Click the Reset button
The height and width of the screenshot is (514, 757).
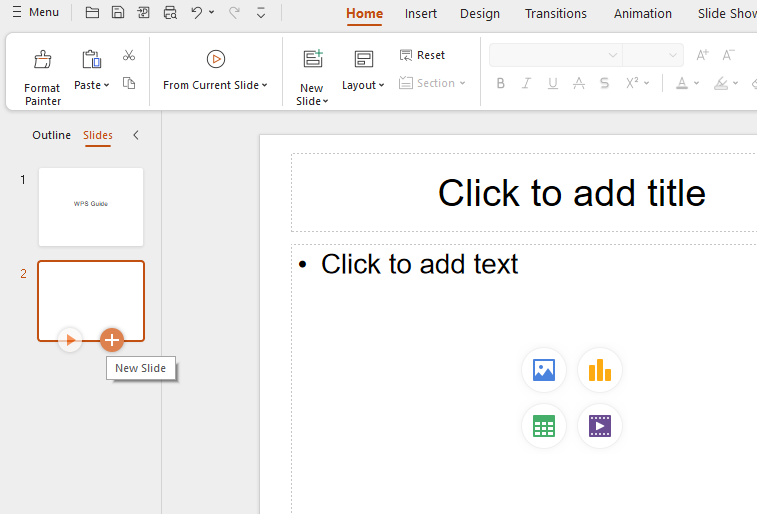[x=422, y=55]
